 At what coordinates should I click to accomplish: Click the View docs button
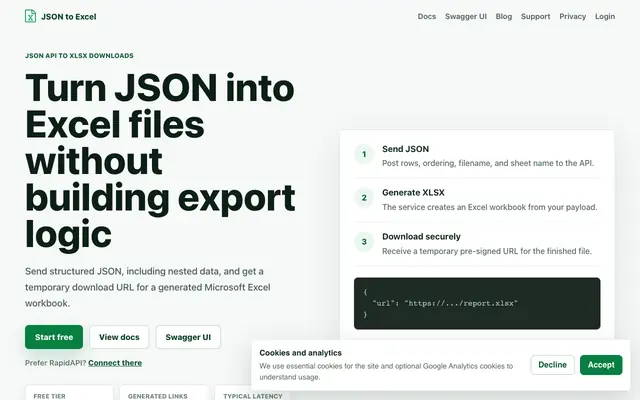click(x=119, y=337)
